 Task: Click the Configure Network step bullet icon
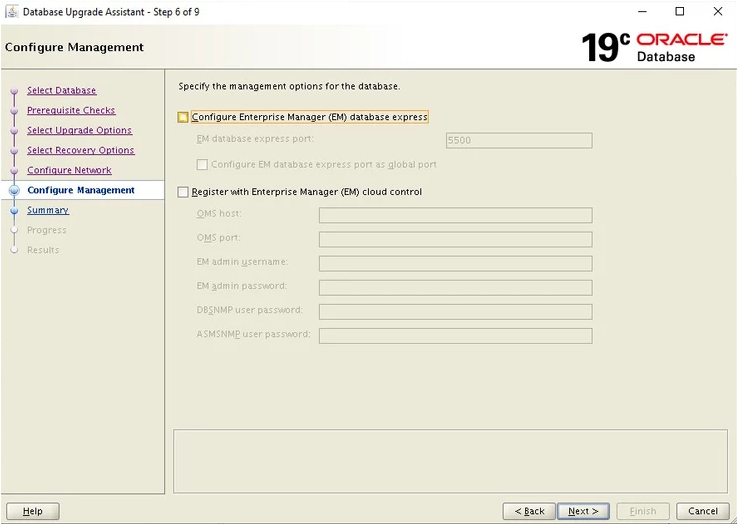coord(14,171)
